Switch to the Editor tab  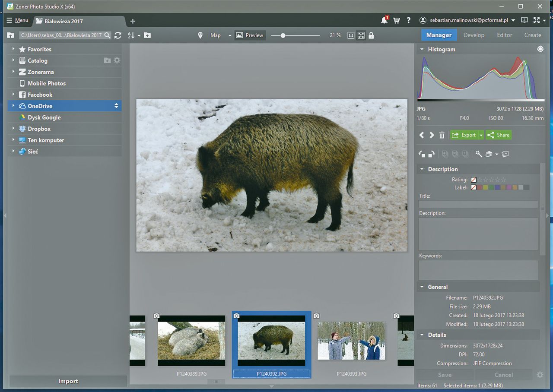(x=504, y=35)
